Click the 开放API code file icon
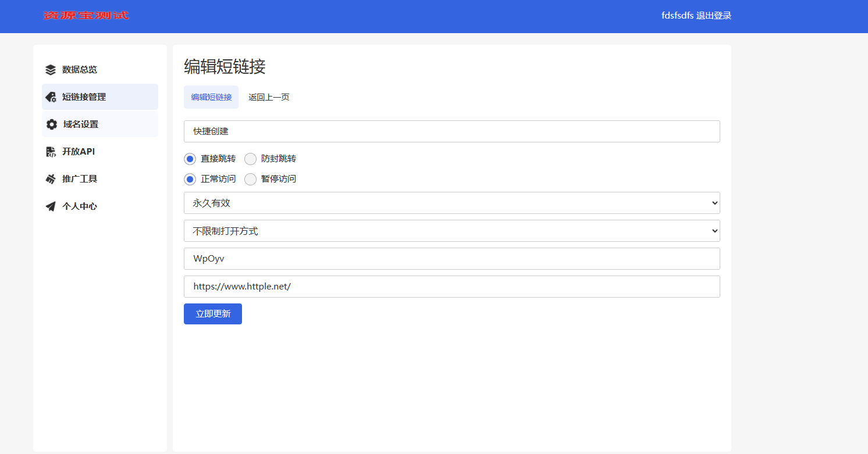 click(x=51, y=152)
